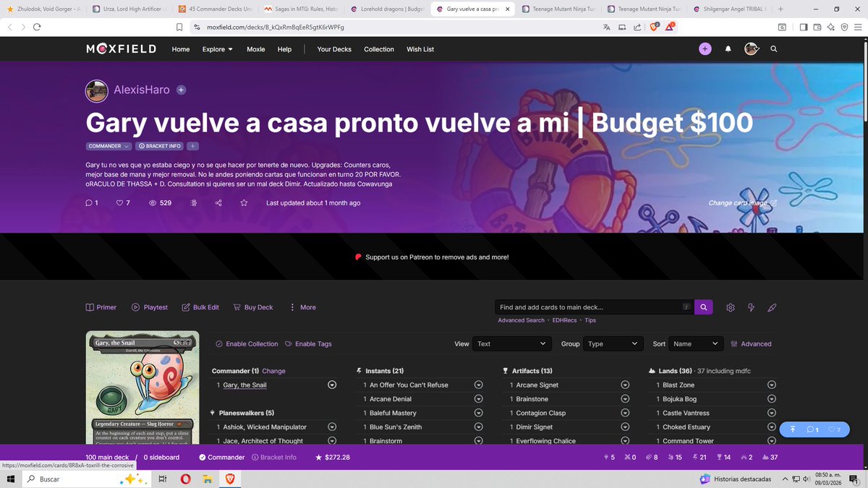Click Change next to Commander heading
The width and height of the screenshot is (868, 488).
tap(273, 371)
